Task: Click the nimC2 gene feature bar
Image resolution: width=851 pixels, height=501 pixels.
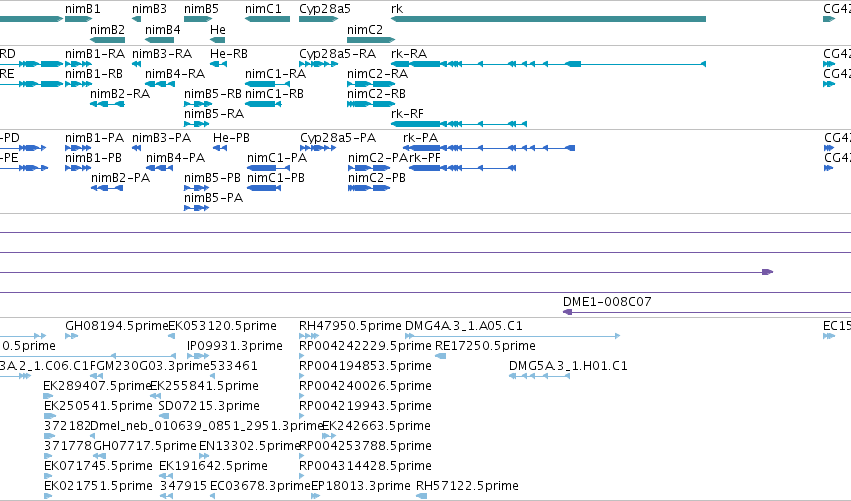Action: [371, 40]
